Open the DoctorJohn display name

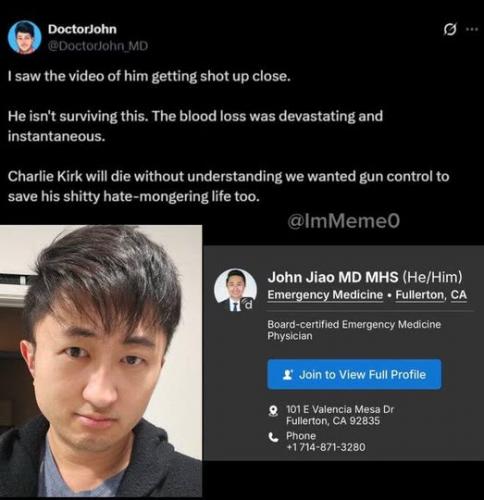tap(82, 29)
